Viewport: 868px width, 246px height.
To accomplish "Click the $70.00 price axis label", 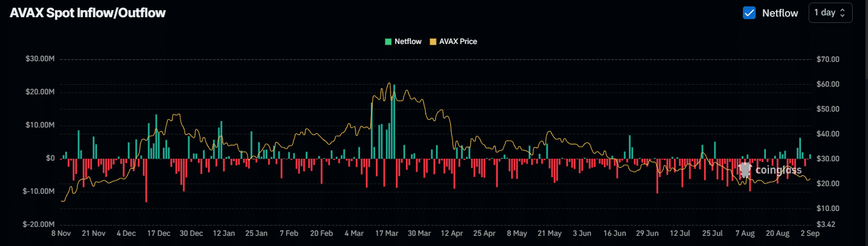I will (x=827, y=59).
